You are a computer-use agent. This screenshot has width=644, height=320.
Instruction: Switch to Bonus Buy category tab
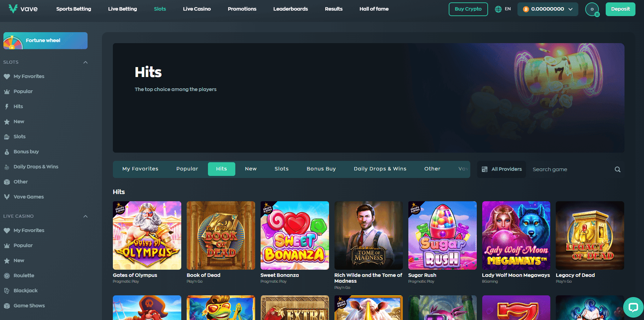[321, 169]
